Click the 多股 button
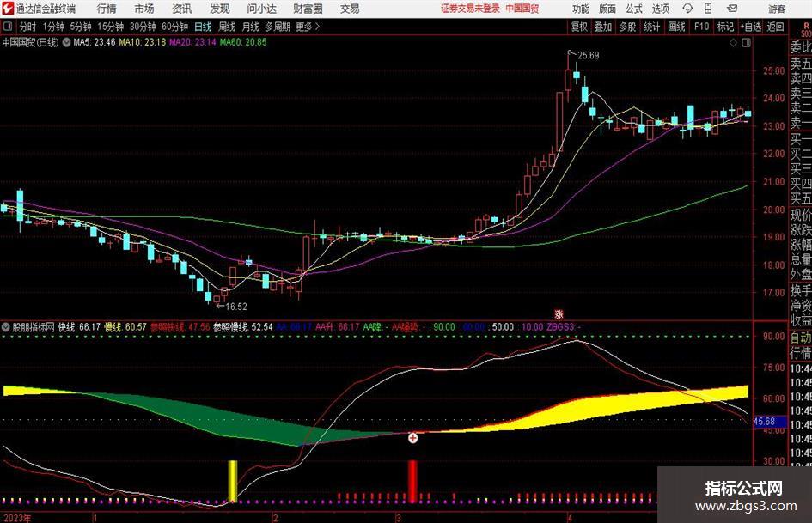This screenshot has height=523, width=812. 627,27
